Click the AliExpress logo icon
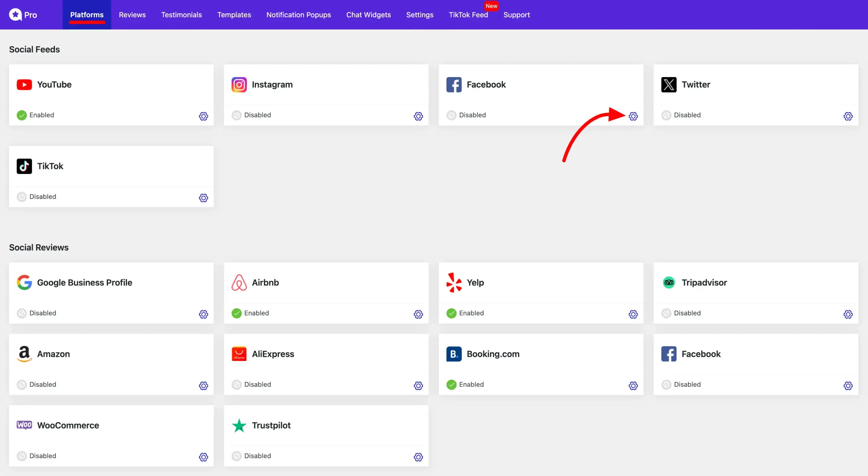868x476 pixels. (x=239, y=354)
